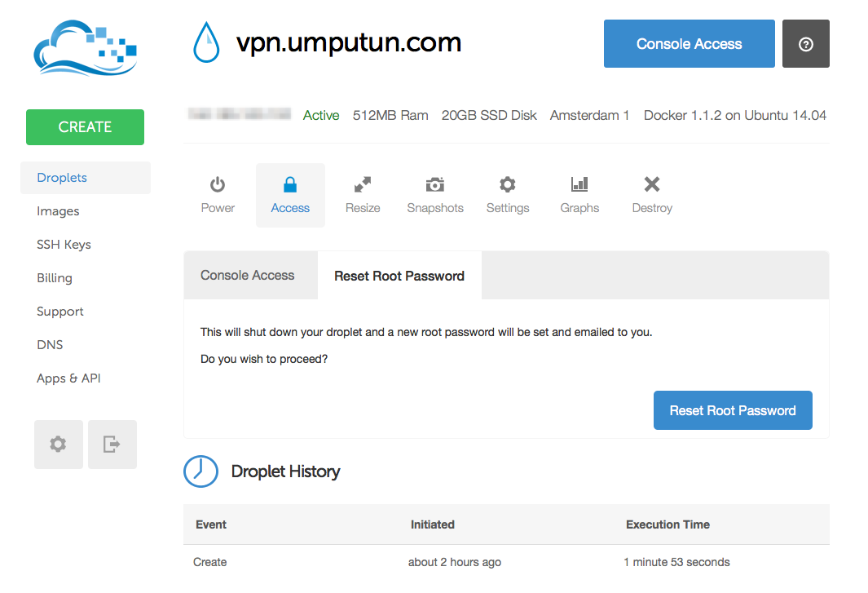Go to Images in sidebar
Image resolution: width=868 pixels, height=593 pixels.
click(x=58, y=211)
